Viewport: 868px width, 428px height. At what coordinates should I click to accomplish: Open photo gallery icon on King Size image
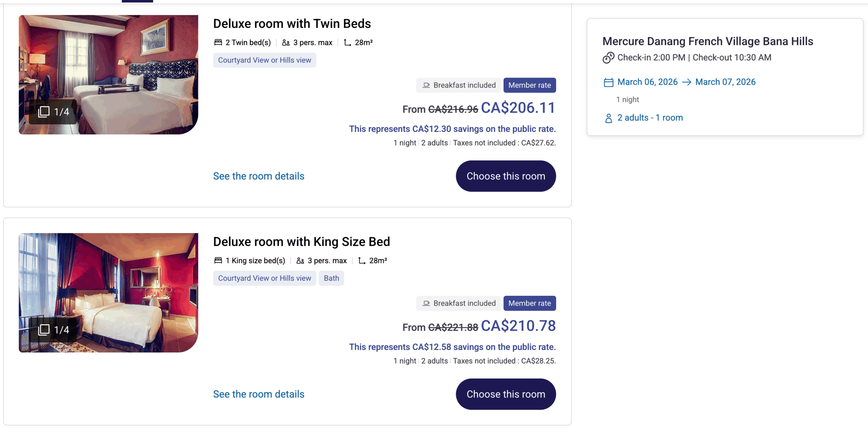(44, 330)
